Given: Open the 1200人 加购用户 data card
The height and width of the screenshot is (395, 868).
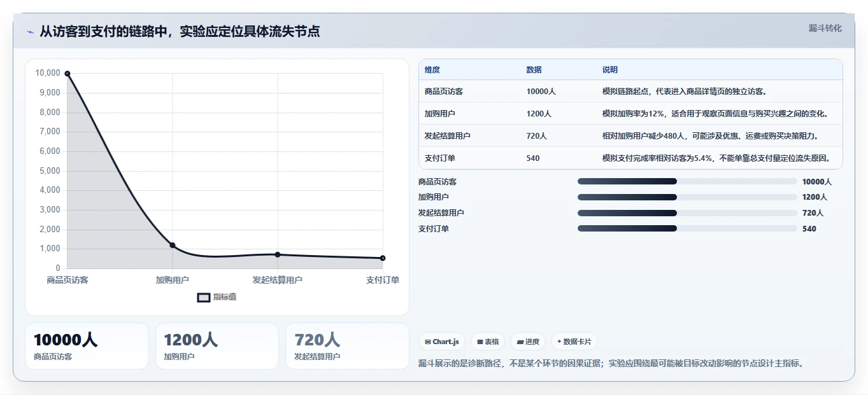Looking at the screenshot, I should [x=217, y=346].
